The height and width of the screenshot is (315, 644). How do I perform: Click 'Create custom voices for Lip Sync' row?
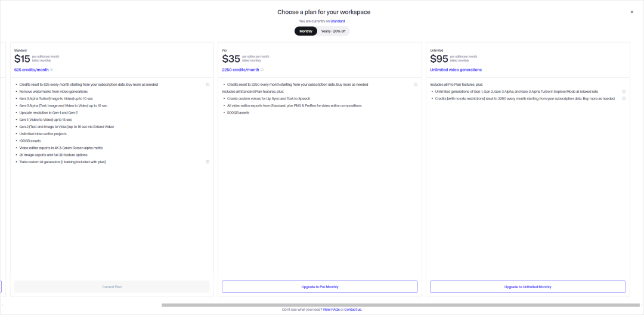click(268, 98)
